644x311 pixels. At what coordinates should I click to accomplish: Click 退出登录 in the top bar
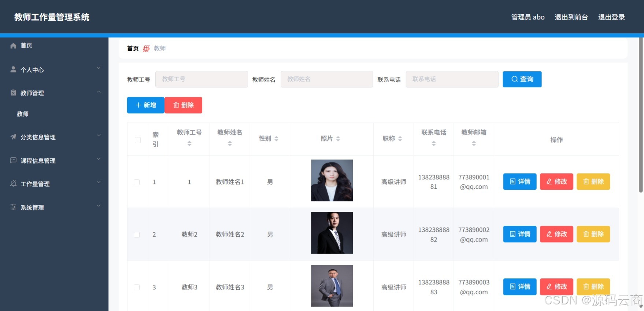point(611,17)
